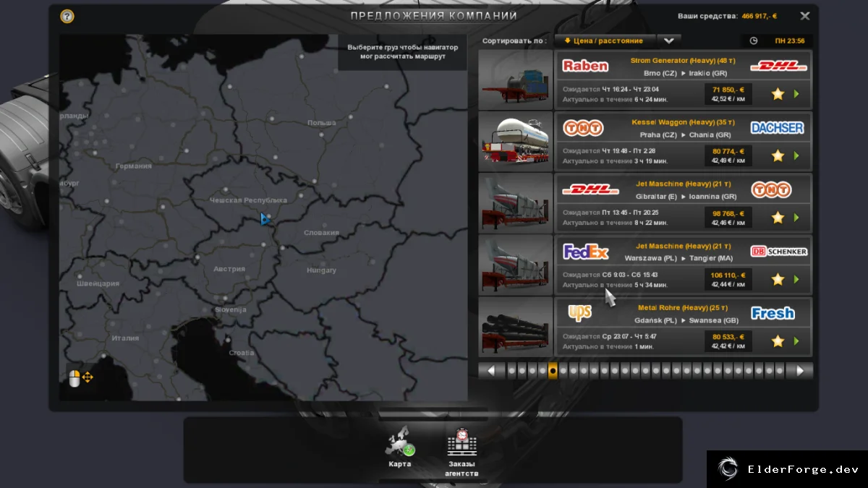This screenshot has width=868, height=488.
Task: Expand the Strom Generator offer green arrow
Action: coord(796,94)
